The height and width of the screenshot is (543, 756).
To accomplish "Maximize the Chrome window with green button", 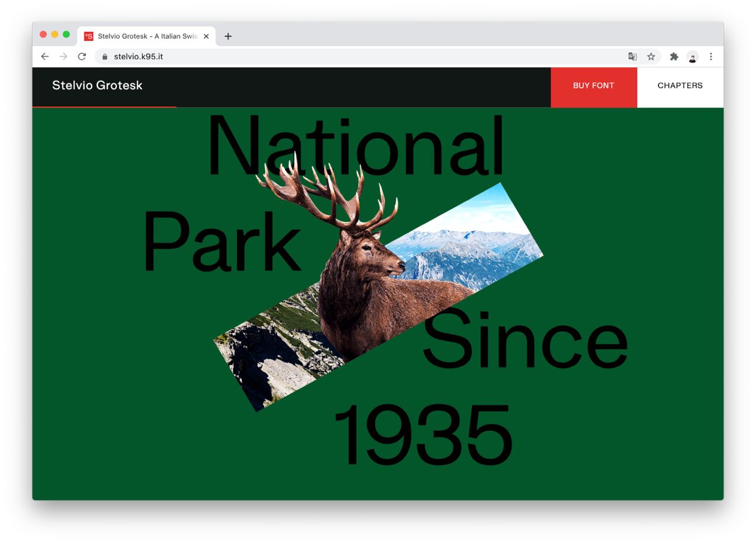I will click(x=66, y=34).
